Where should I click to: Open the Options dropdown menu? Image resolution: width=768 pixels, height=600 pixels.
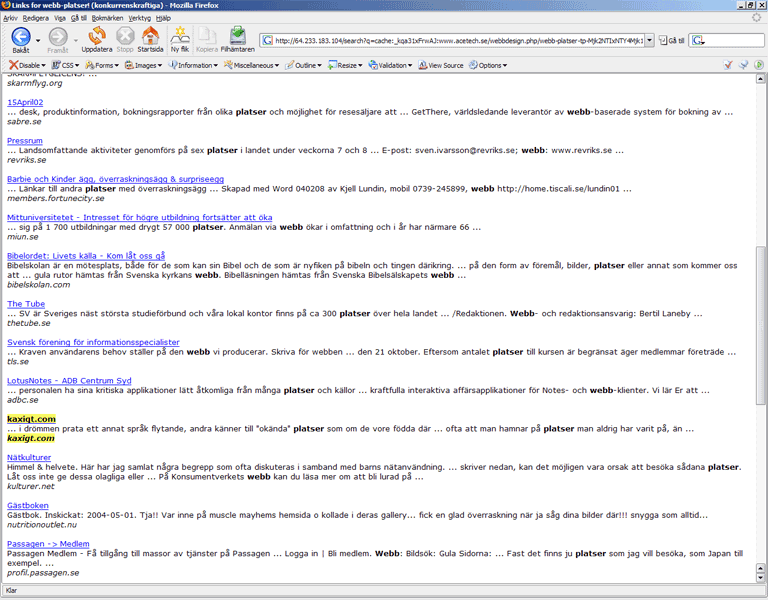(x=488, y=65)
